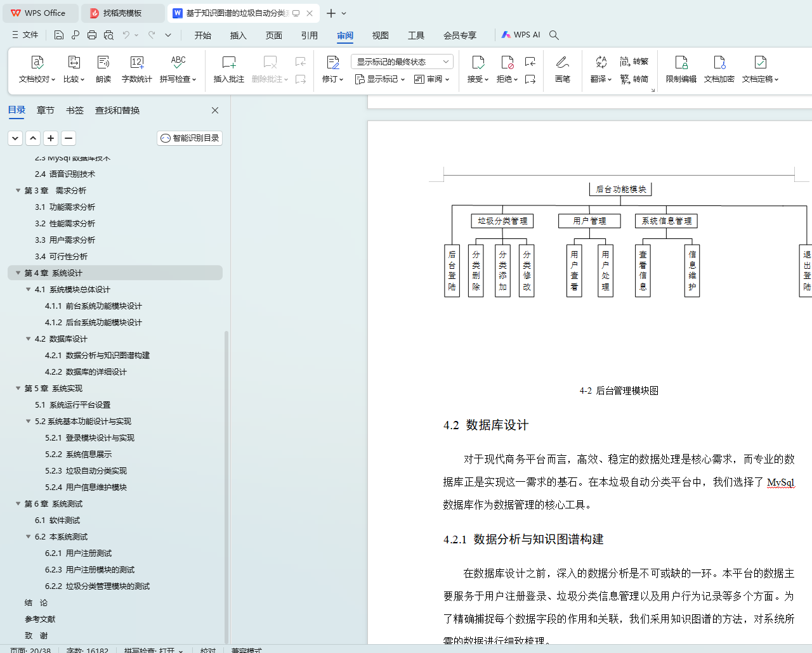
Task: Switch to the 书签 sidebar tab
Action: (75, 110)
